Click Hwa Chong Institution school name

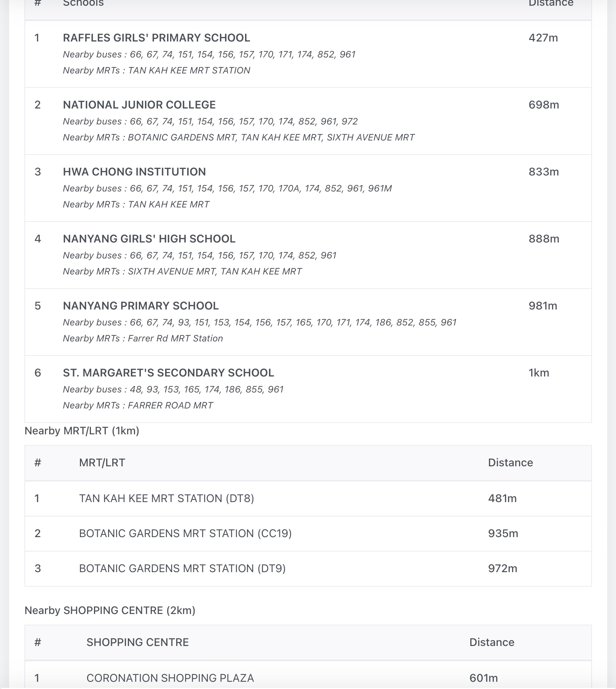coord(134,172)
